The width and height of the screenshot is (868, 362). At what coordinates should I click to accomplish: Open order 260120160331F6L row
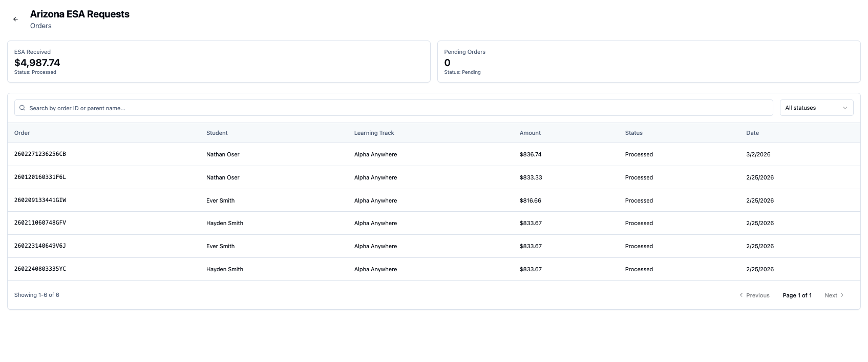pyautogui.click(x=40, y=177)
